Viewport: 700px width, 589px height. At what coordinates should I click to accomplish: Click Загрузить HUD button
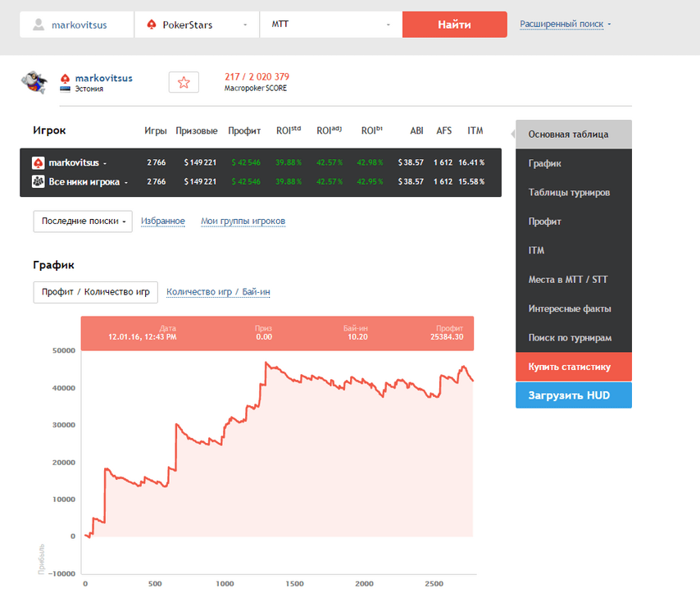(574, 395)
